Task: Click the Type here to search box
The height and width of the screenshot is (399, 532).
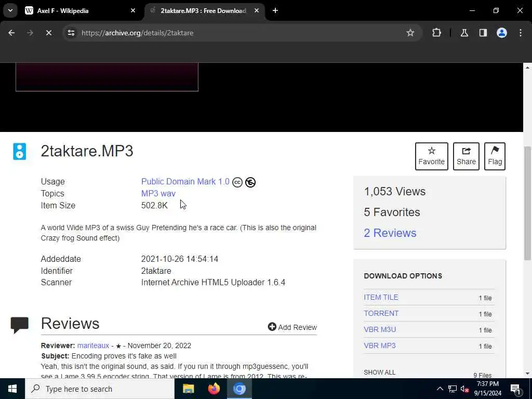Action: click(x=100, y=389)
